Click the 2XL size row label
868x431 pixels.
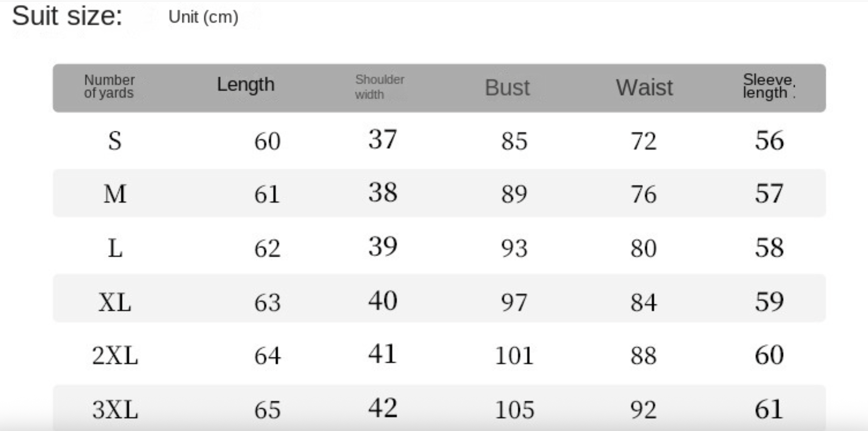point(115,356)
